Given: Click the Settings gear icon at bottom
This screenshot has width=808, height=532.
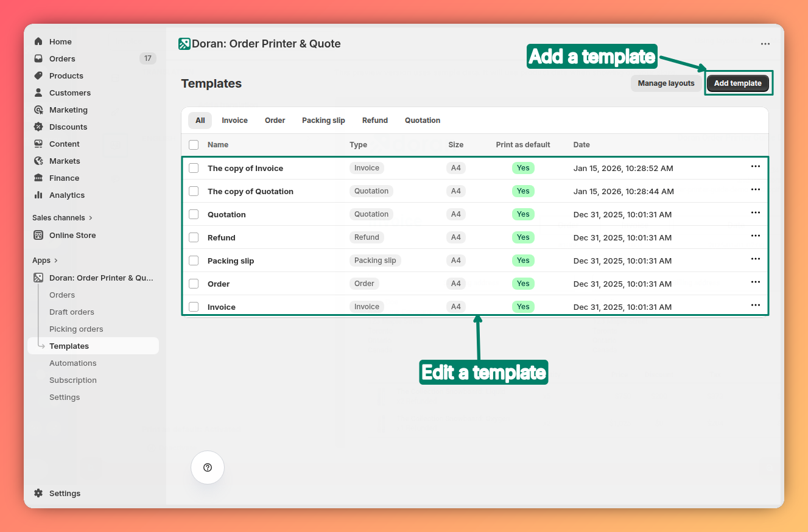Looking at the screenshot, I should (x=38, y=493).
